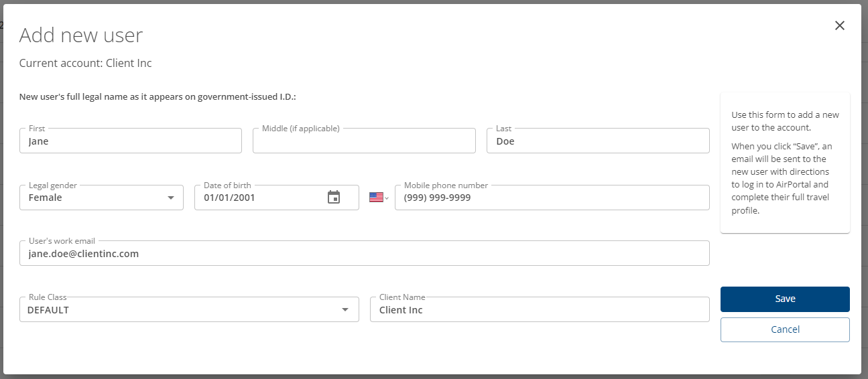This screenshot has height=379, width=868.
Task: Click the User's work email field
Action: 365,253
